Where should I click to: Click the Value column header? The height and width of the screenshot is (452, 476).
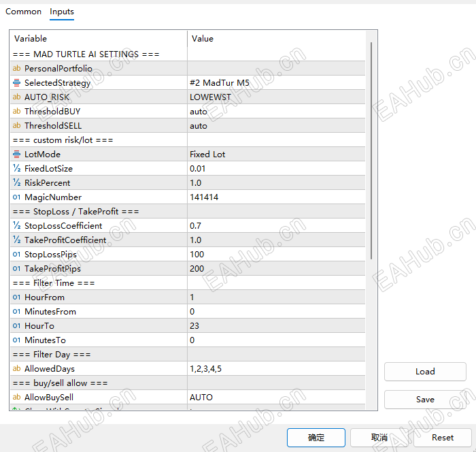click(x=276, y=39)
